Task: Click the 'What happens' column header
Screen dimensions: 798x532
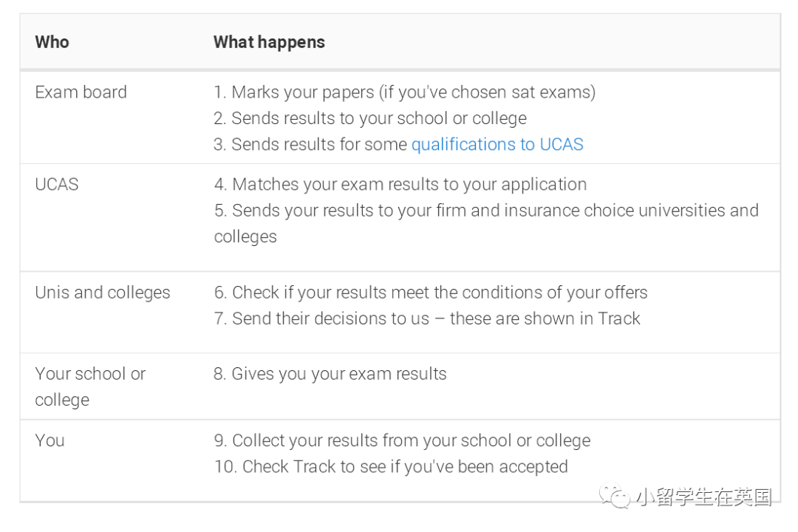Action: (x=269, y=42)
